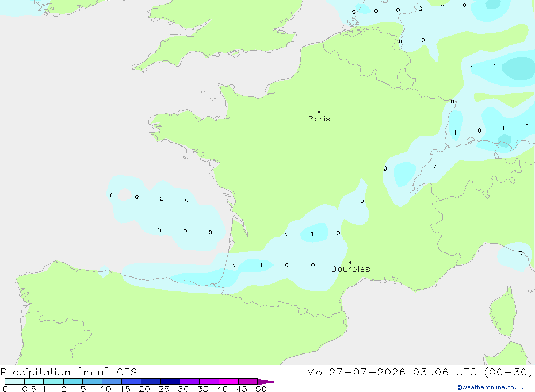Select the 15 mm legend swatch
The width and height of the screenshot is (535, 392).
(132, 381)
